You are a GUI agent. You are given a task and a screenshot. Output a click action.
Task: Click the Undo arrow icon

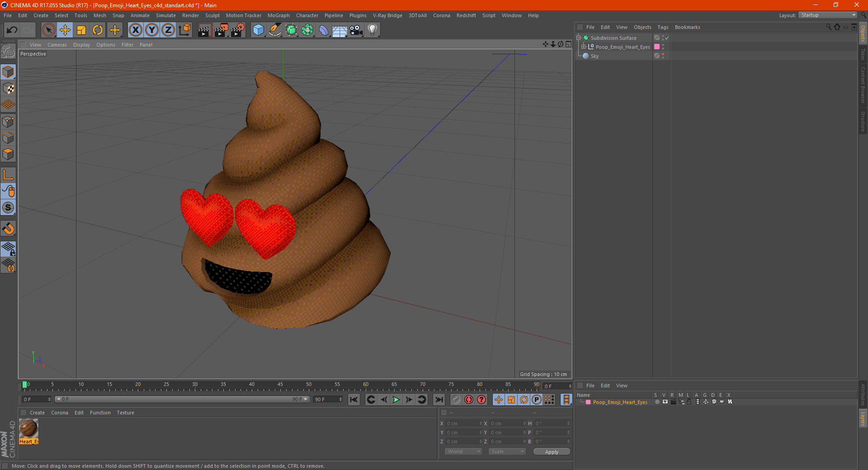coord(12,30)
